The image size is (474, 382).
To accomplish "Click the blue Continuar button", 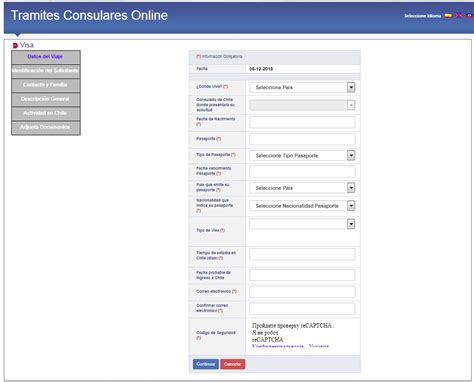I will (206, 364).
